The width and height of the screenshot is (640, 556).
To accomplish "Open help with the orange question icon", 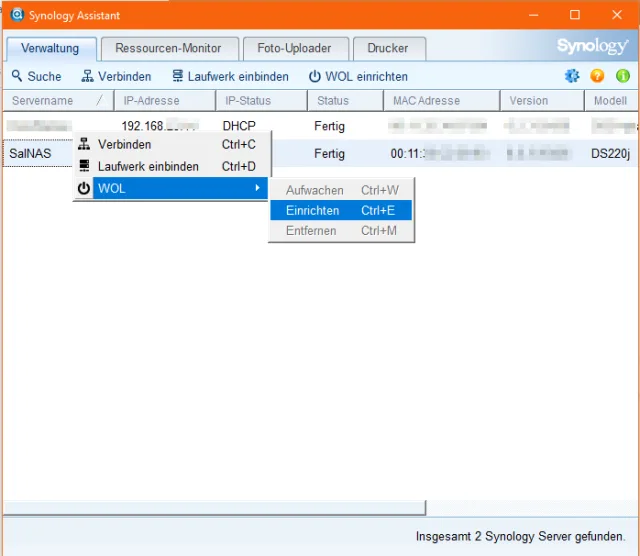I will [598, 76].
